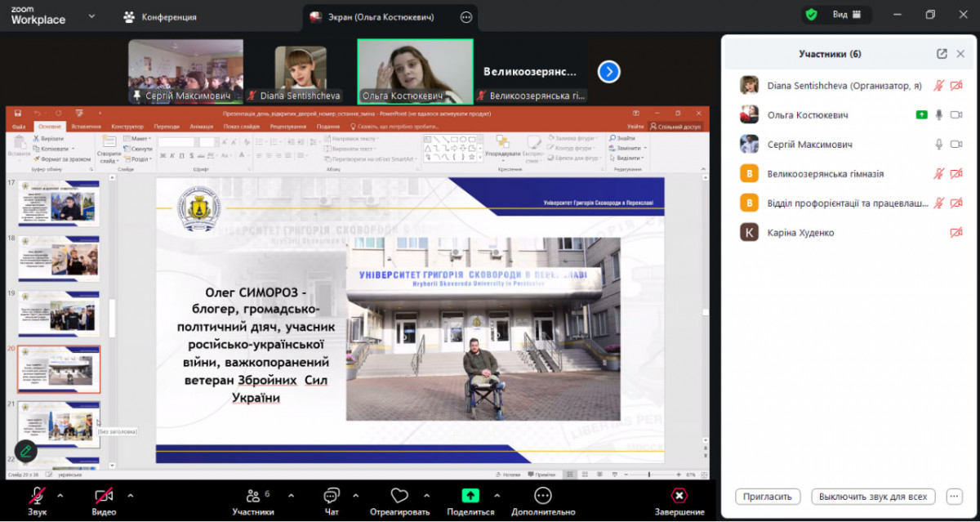Click the green annotation pencil icon
980x522 pixels.
click(26, 449)
